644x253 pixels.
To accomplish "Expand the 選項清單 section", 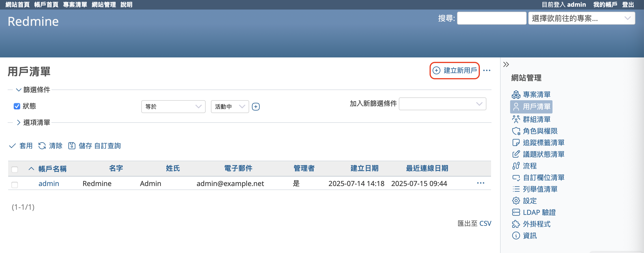I will (x=33, y=122).
